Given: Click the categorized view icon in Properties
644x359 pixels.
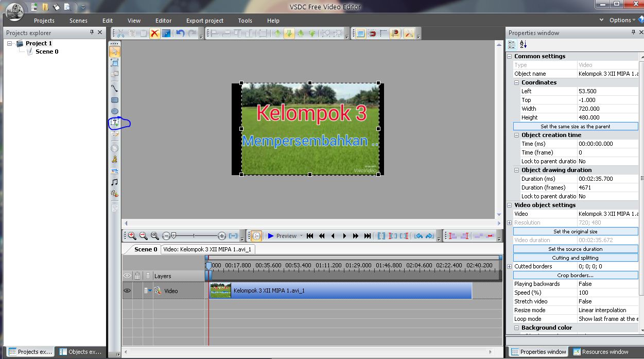Looking at the screenshot, I should [512, 44].
